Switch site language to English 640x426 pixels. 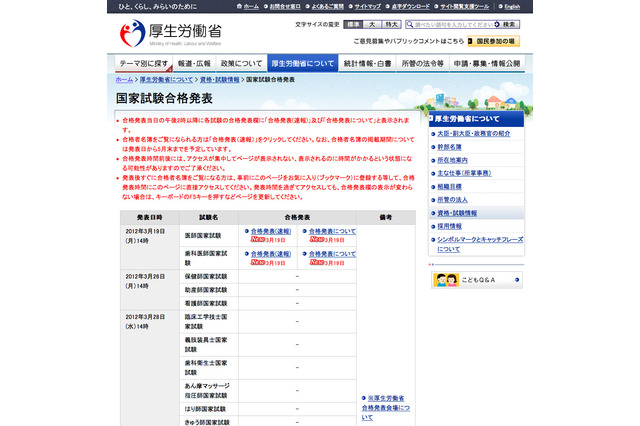(x=512, y=7)
